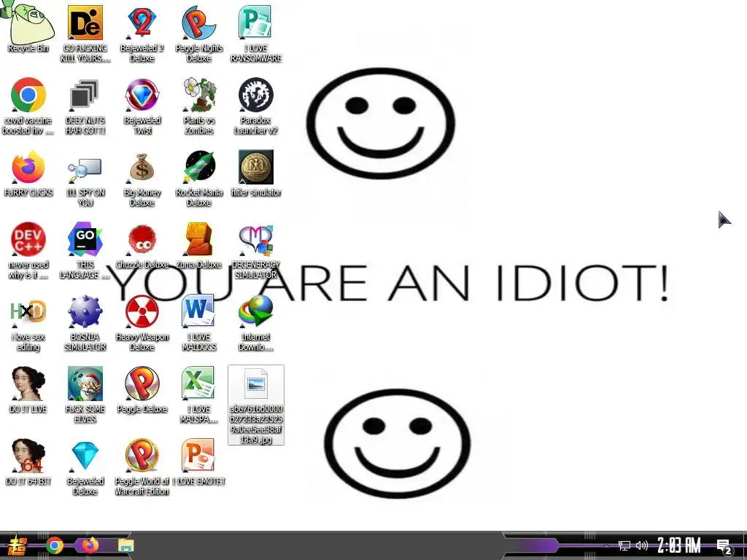The height and width of the screenshot is (560, 747).
Task: Launch Peggle World of Warcraft Edition
Action: click(142, 467)
